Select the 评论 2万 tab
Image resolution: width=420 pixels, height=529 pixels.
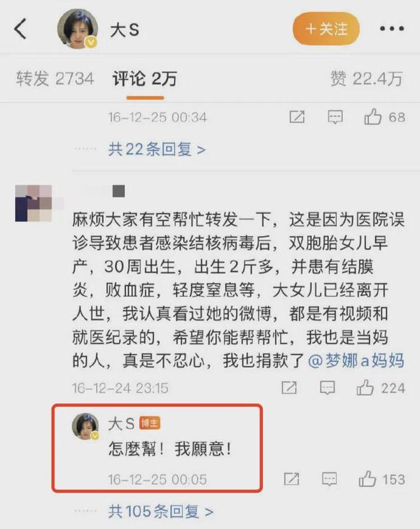click(x=144, y=78)
